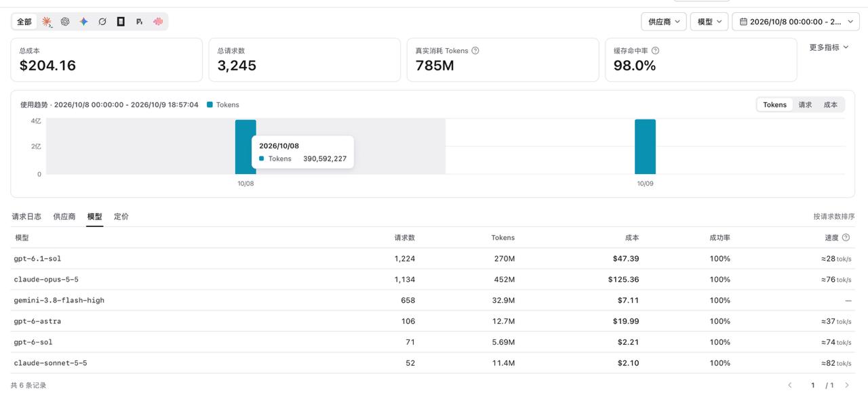Click the calendar icon in date range picker
The width and height of the screenshot is (868, 397).
click(x=743, y=22)
